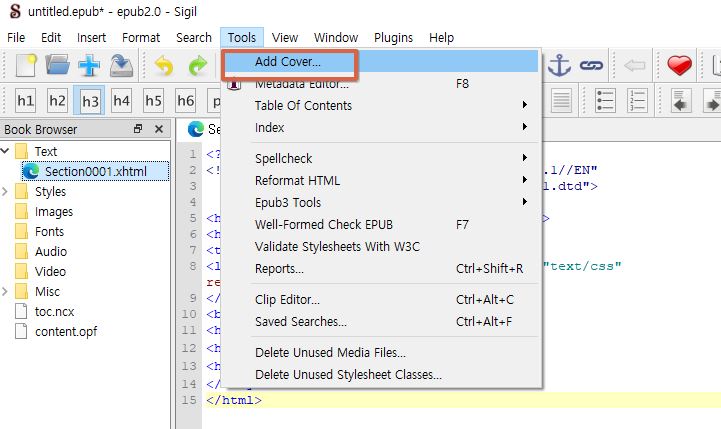
Task: Click the Decrease Indent icon
Action: pyautogui.click(x=681, y=100)
